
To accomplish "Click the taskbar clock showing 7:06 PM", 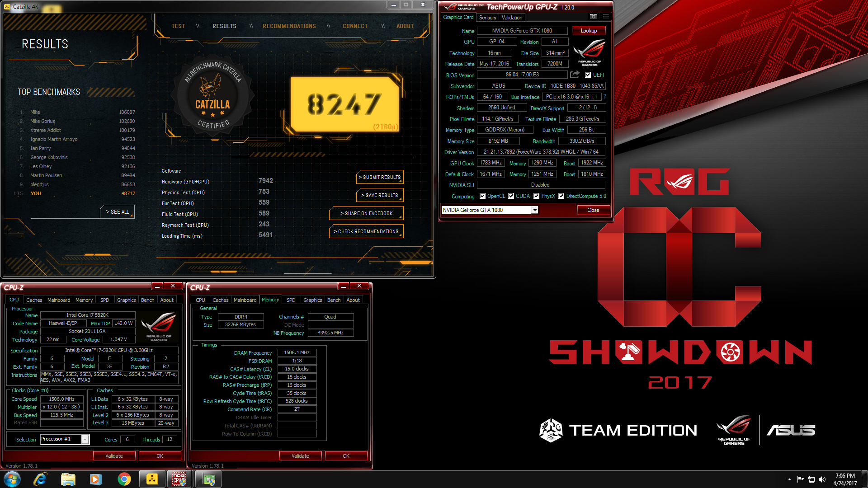I will 845,479.
